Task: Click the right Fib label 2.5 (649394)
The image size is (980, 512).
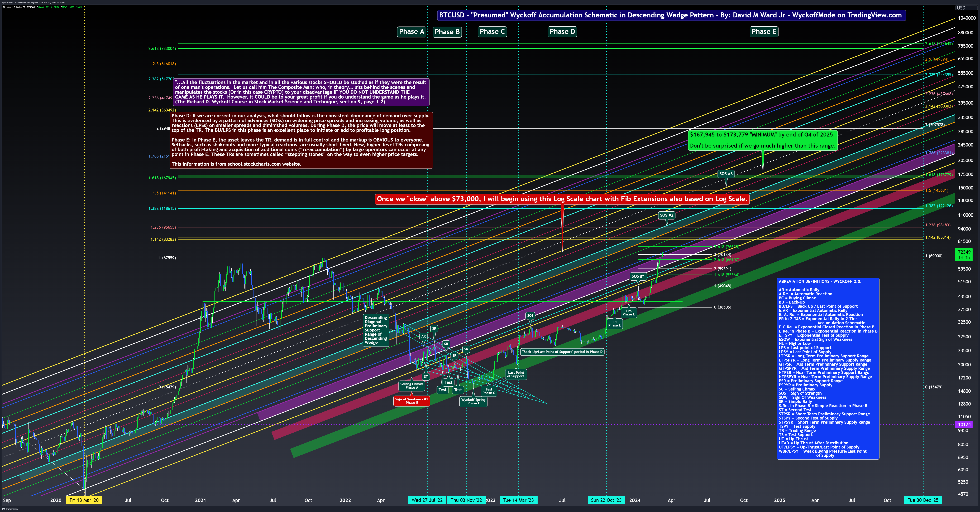Action: [937, 59]
